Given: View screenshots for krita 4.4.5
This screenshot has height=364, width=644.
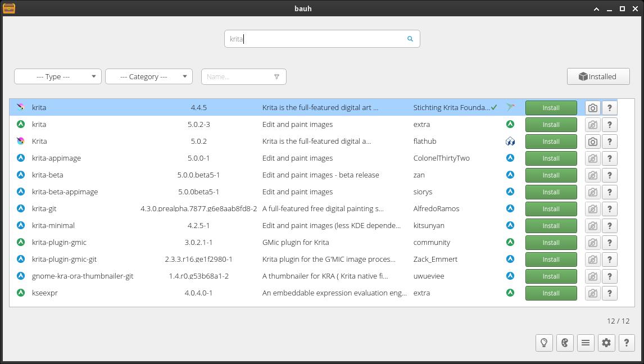Looking at the screenshot, I should tap(593, 108).
